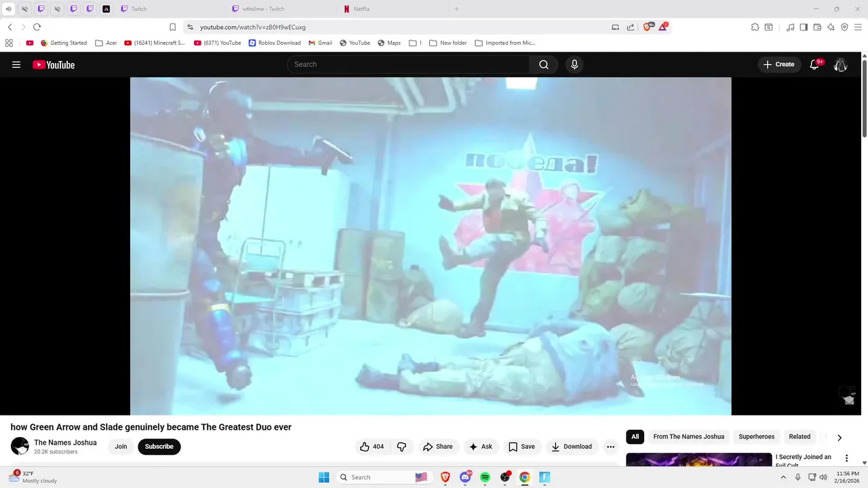This screenshot has height=488, width=868.
Task: Open I Secretly Joined an Evil Cult thumbnail
Action: click(698, 460)
